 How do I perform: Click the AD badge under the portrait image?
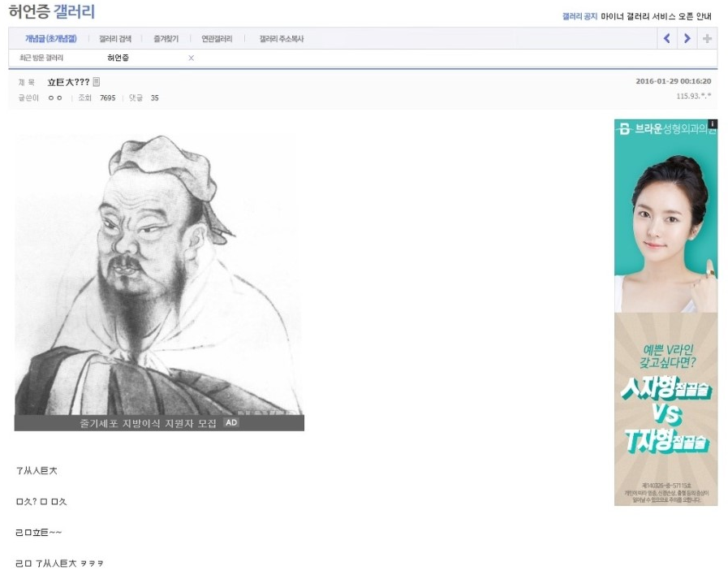231,422
